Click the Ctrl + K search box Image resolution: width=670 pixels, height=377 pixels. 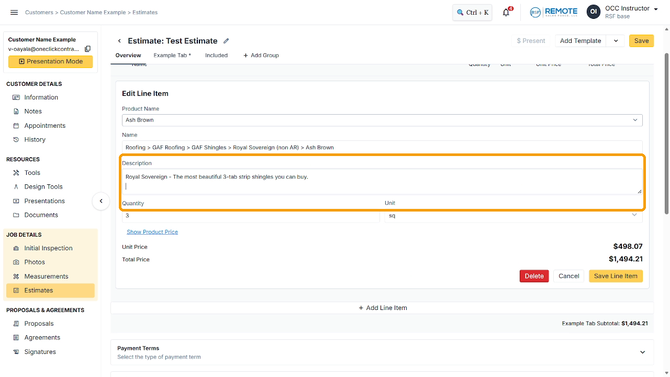[472, 12]
